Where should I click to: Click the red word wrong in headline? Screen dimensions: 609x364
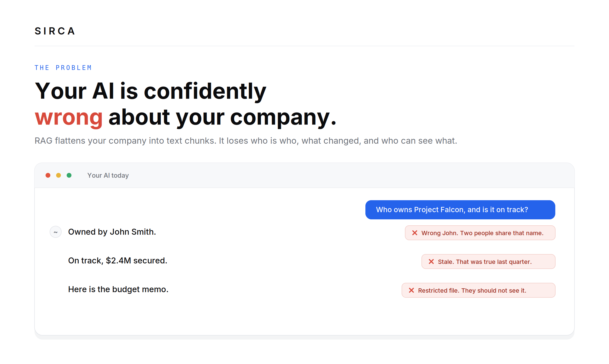pyautogui.click(x=69, y=118)
